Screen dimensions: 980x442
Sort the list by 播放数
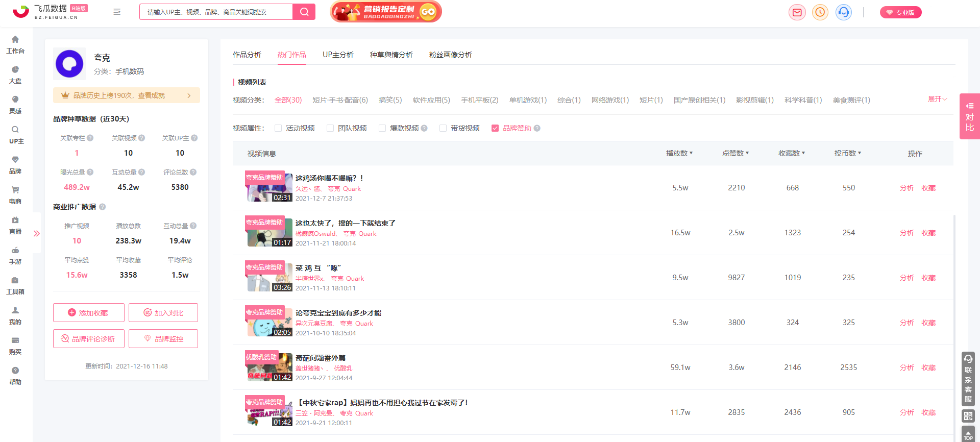pos(679,153)
